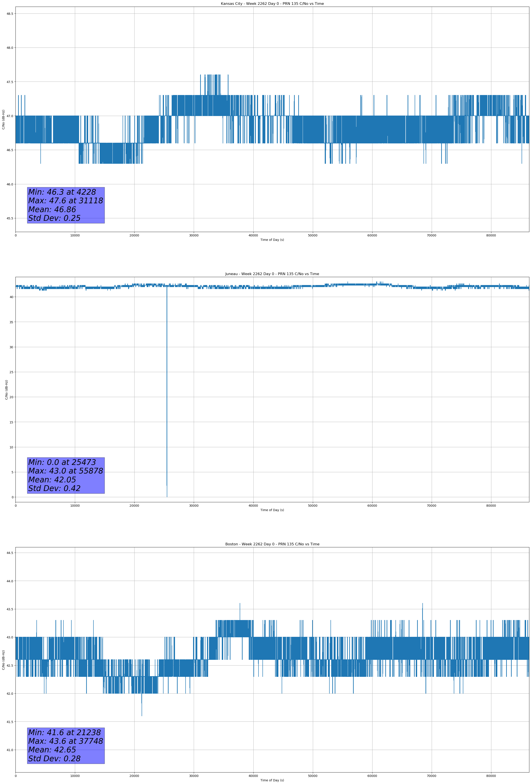Click the Kansas City plot title

pos(272,4)
